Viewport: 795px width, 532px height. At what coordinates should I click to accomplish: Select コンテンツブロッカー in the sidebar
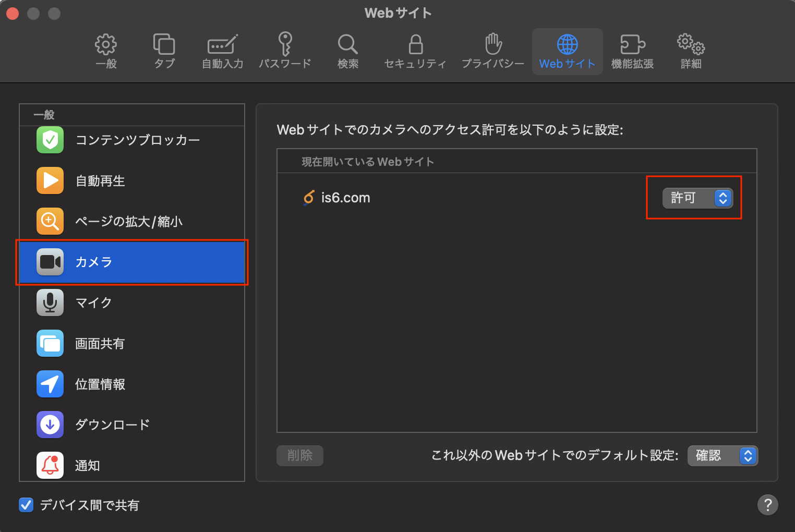(132, 140)
